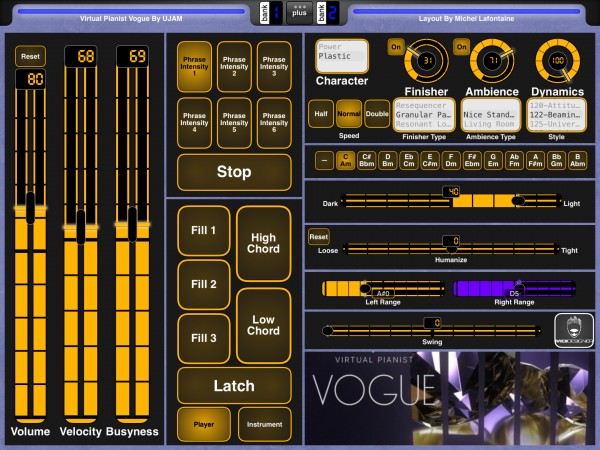
Task: Click the Busyness fader handle
Action: [x=132, y=224]
